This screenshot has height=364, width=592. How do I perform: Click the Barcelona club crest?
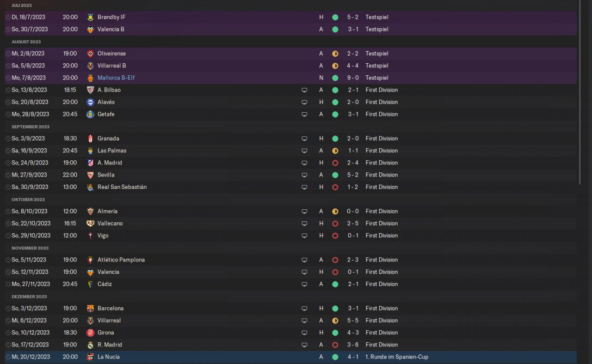pos(90,309)
